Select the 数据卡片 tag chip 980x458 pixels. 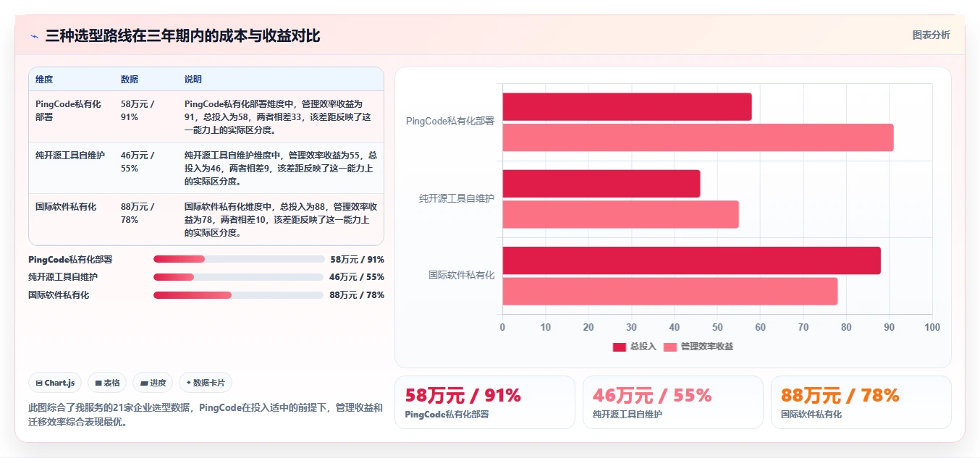coord(206,383)
